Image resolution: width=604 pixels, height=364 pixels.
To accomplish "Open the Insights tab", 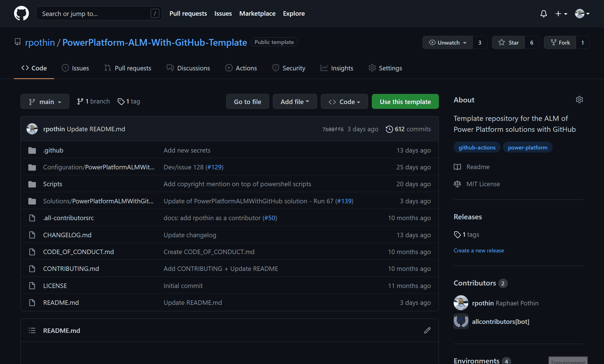I will [x=337, y=68].
